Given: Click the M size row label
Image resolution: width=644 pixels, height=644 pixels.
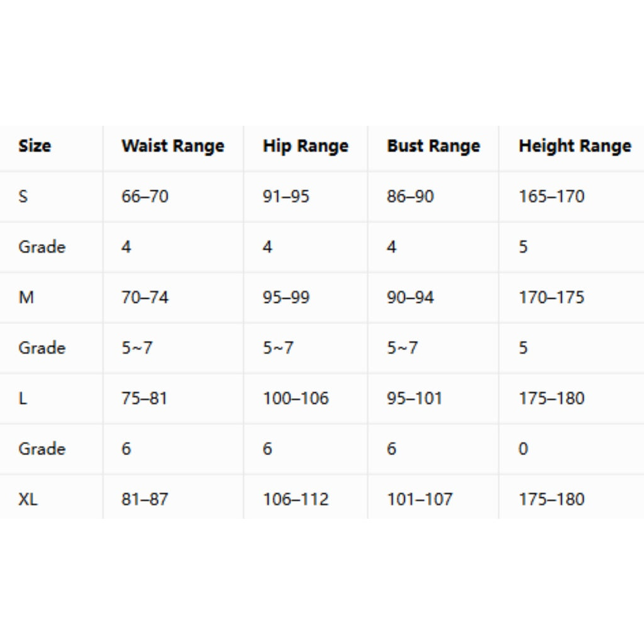Looking at the screenshot, I should point(26,297).
